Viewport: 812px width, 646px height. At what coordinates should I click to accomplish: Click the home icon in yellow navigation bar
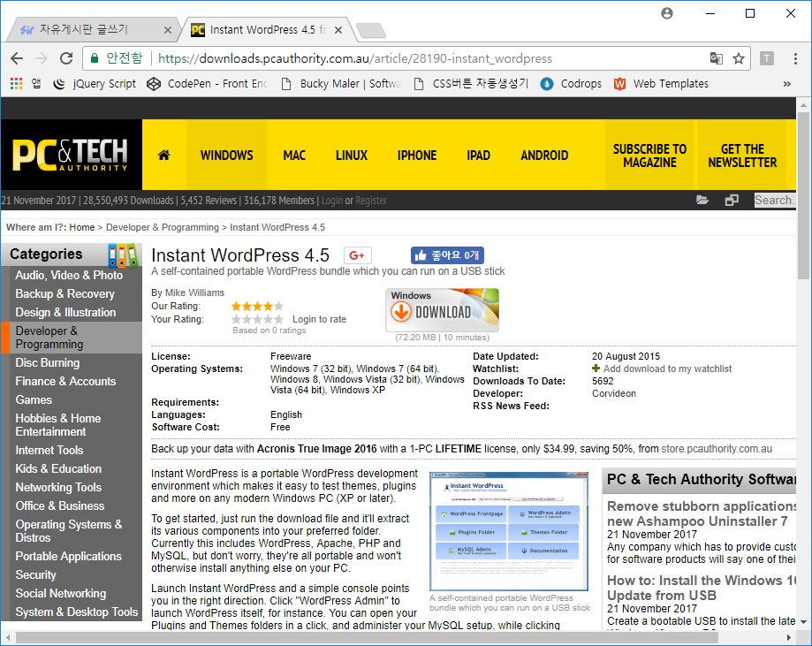click(x=163, y=156)
